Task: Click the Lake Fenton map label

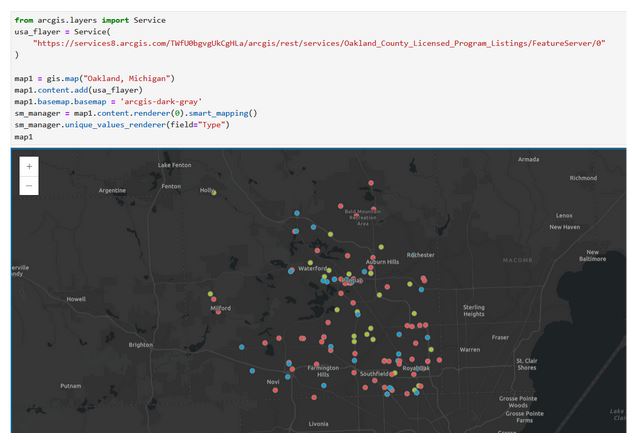Action: tap(174, 165)
